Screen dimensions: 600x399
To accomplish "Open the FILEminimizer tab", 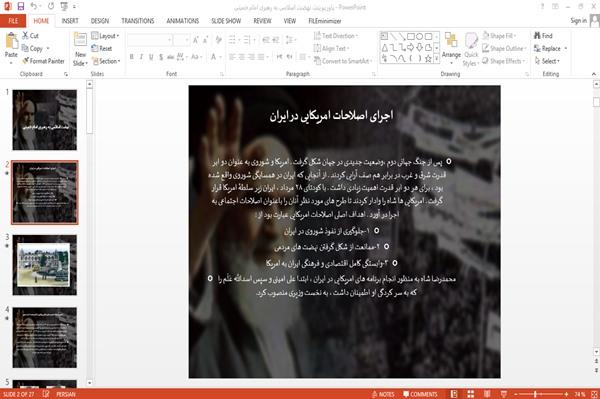I will point(324,21).
